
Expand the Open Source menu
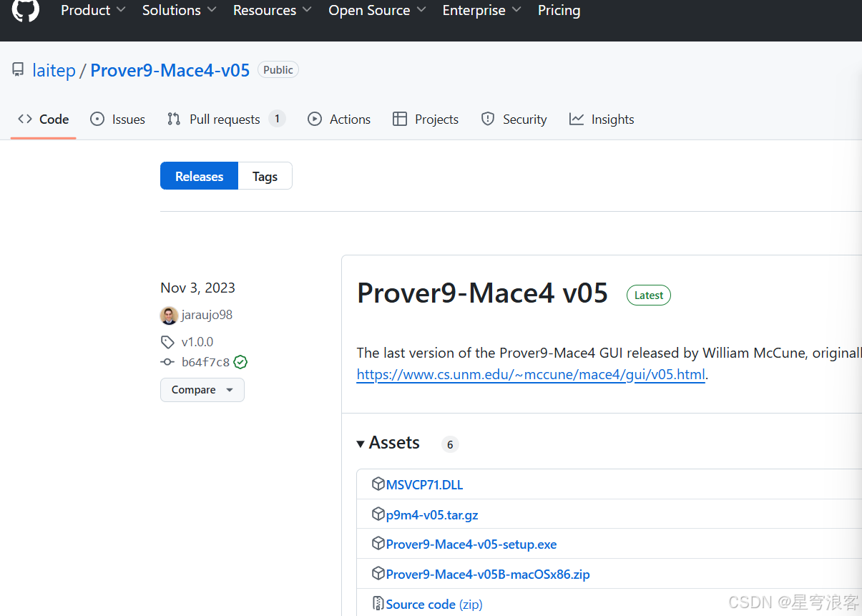coord(377,10)
